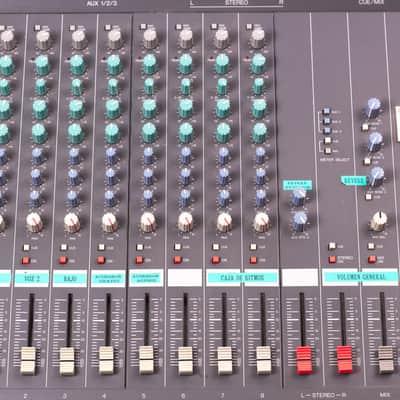The height and width of the screenshot is (400, 400).
Task: Enable the white cue button on BAJO channel
Action: [x=64, y=247]
